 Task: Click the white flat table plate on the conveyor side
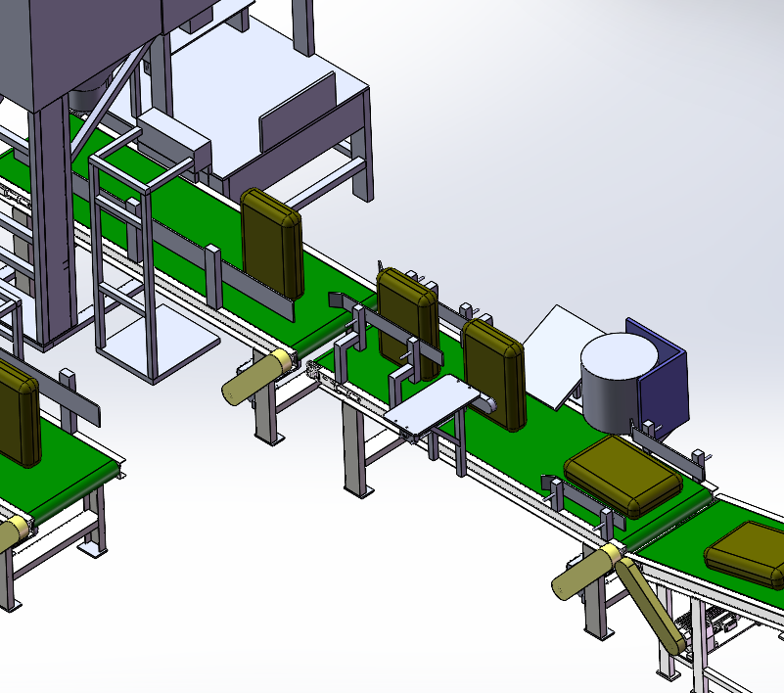(433, 404)
